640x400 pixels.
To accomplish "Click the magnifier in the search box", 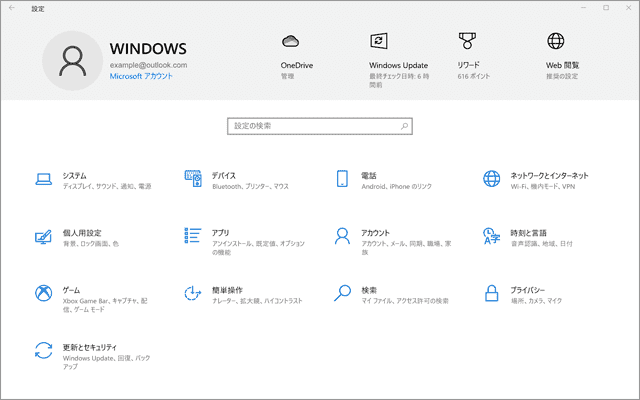I will pos(404,126).
